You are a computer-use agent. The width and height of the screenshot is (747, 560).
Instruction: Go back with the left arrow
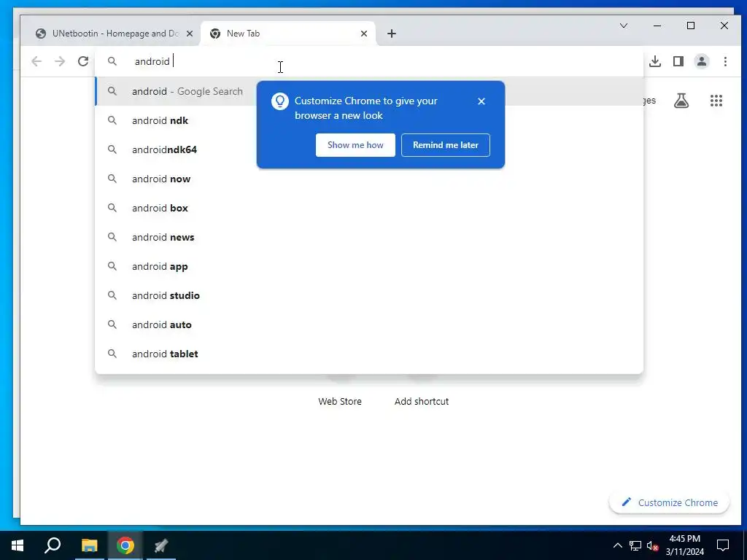click(36, 61)
